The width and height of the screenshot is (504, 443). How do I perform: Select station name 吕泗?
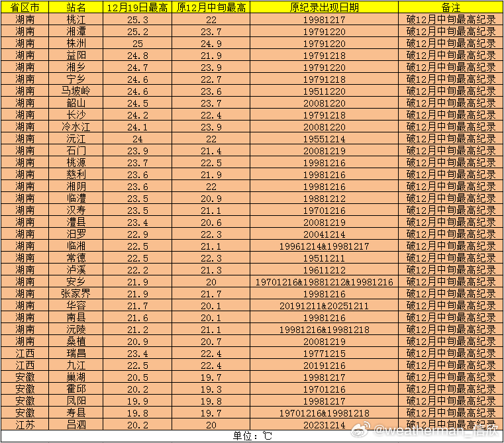tap(76, 424)
